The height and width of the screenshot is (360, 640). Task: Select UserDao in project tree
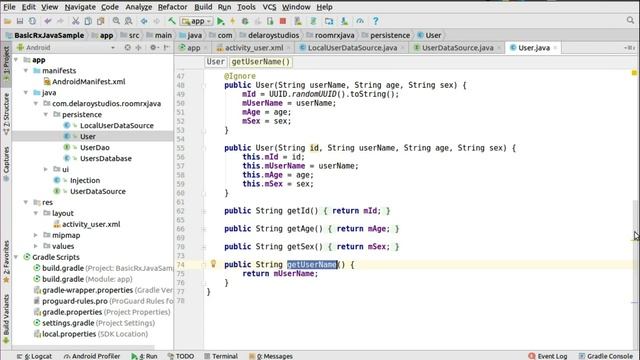coord(95,147)
